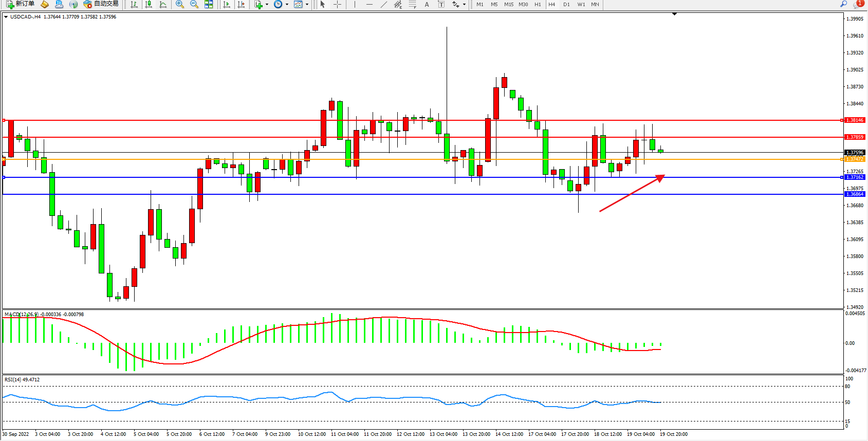Pick the text label tool

[x=441, y=4]
